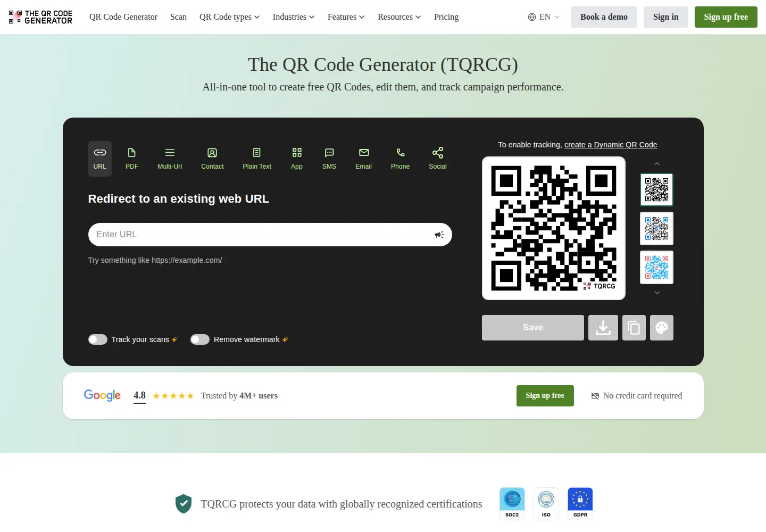
Task: Show previous QR templates with up chevron
Action: coord(657,164)
